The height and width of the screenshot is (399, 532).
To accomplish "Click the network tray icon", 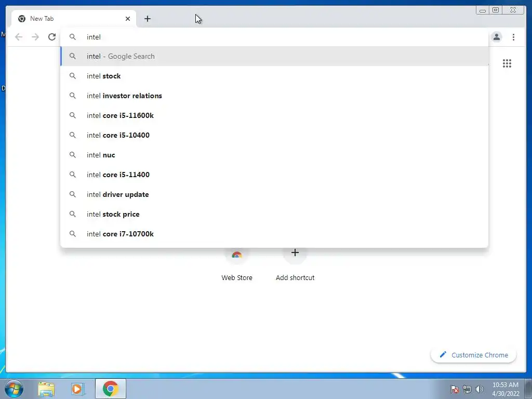I will tap(467, 389).
